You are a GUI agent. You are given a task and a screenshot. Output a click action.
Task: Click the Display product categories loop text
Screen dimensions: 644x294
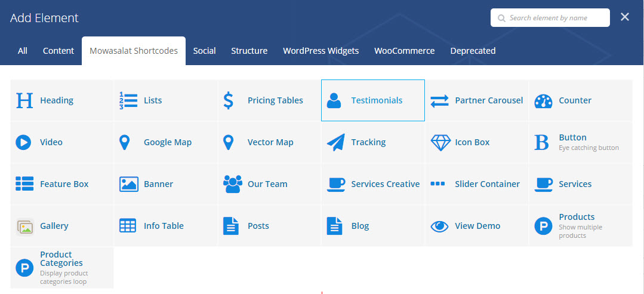[x=64, y=277]
